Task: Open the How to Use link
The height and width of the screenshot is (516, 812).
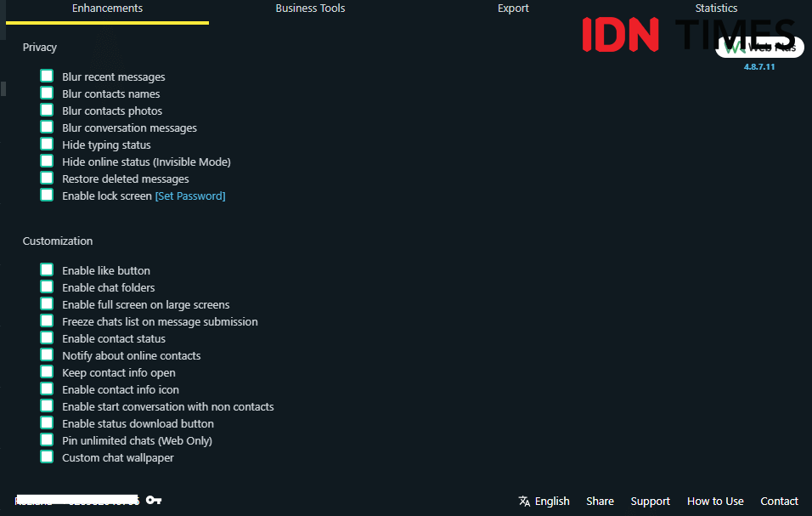Action: 715,501
